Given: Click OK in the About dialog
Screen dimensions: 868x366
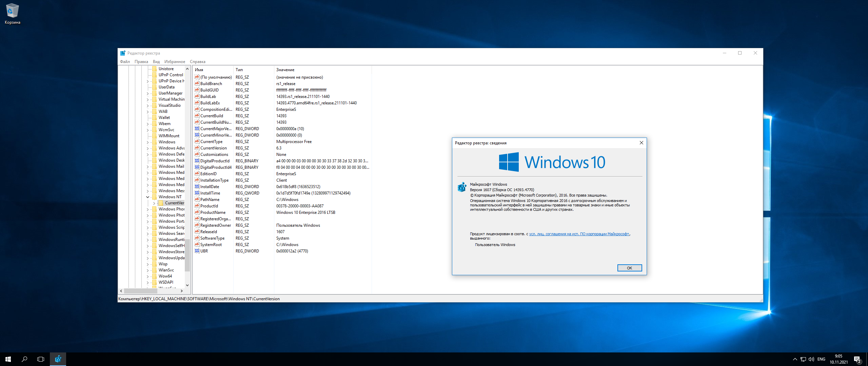Looking at the screenshot, I should click(x=630, y=268).
